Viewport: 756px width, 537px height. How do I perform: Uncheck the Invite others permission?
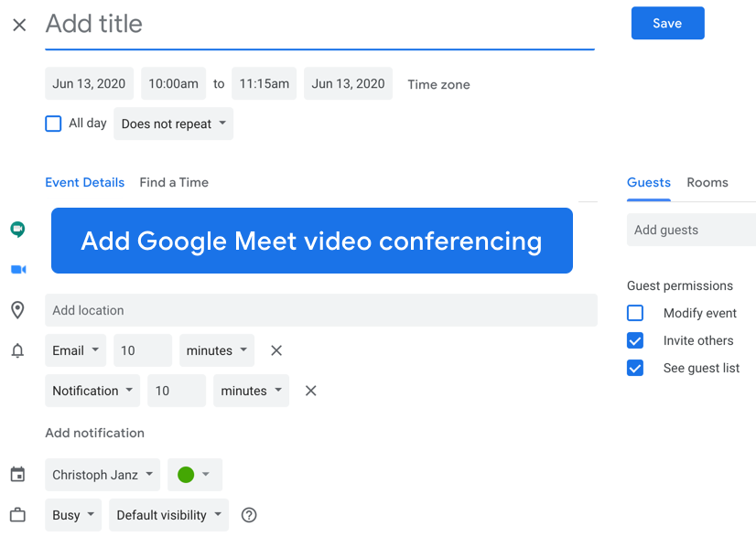coord(635,340)
